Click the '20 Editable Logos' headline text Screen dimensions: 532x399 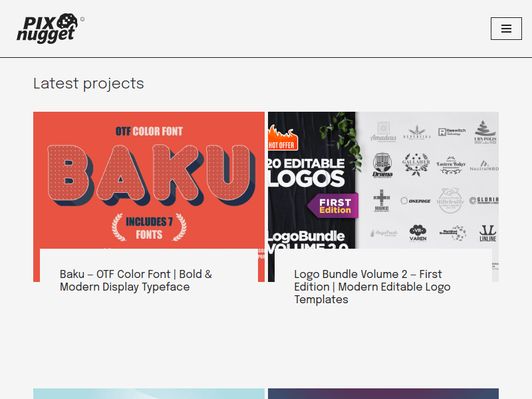point(307,172)
